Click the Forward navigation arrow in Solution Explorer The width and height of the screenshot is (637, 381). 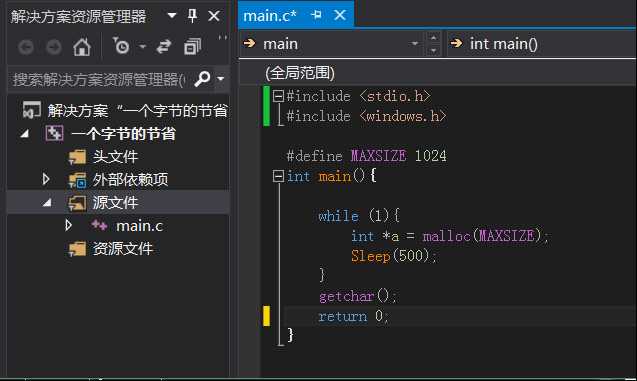click(54, 47)
